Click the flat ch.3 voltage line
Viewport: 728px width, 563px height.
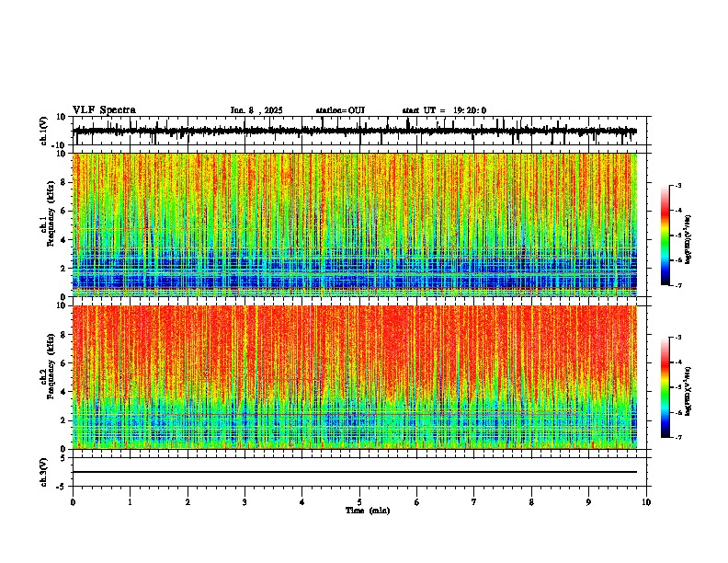pos(355,472)
